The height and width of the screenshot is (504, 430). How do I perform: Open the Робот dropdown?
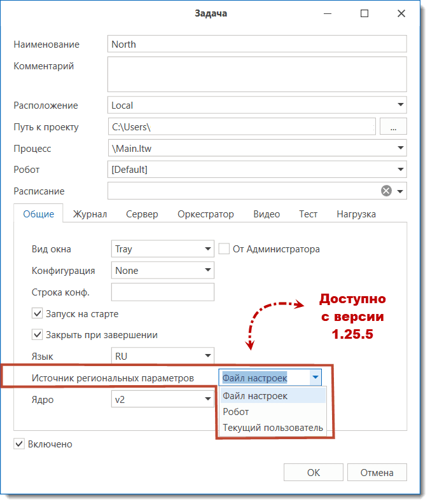(400, 170)
